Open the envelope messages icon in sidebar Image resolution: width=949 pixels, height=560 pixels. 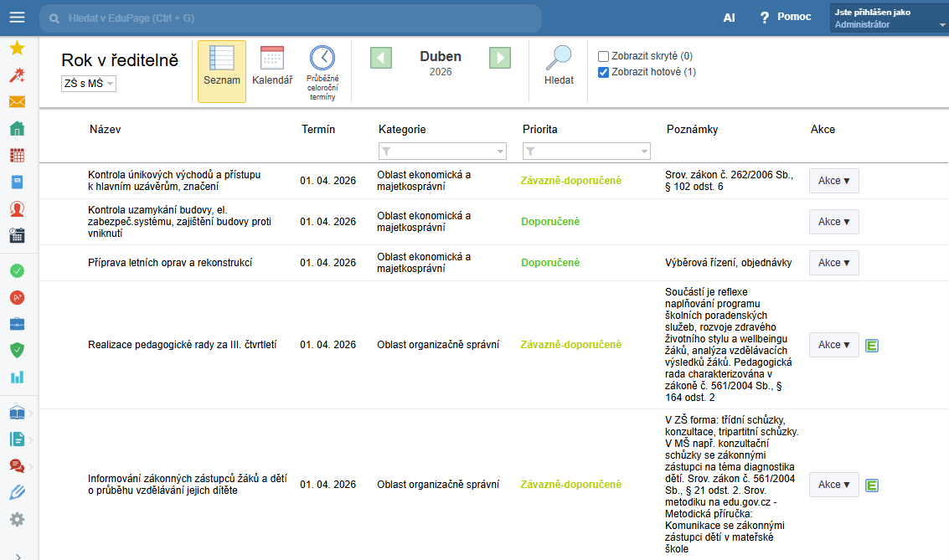coord(17,102)
